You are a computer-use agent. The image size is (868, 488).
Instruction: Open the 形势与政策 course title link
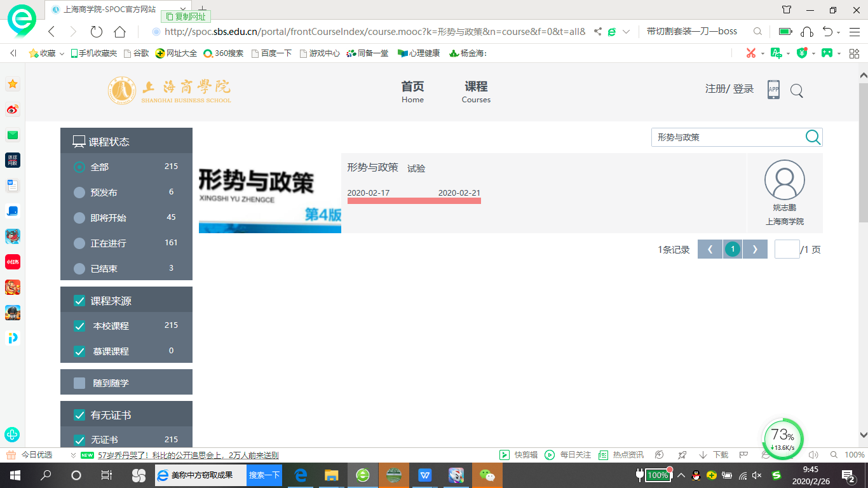pos(372,168)
